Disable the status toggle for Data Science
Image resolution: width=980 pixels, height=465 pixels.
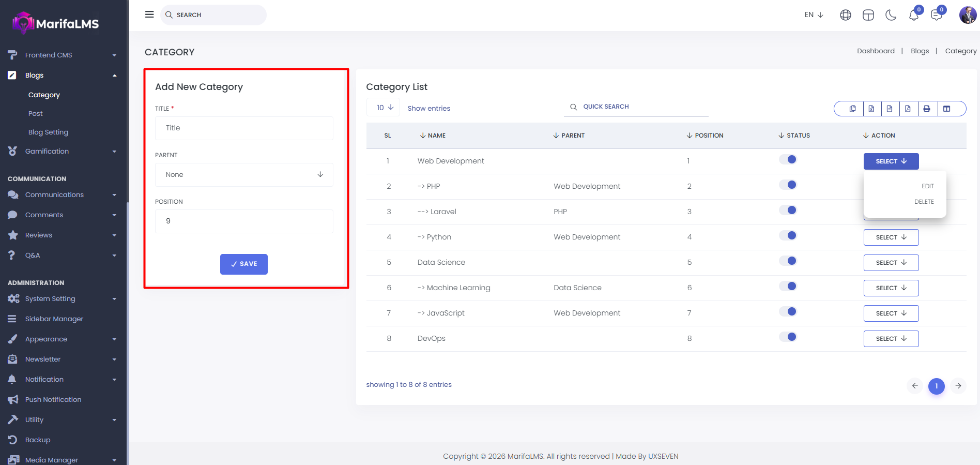click(x=788, y=261)
